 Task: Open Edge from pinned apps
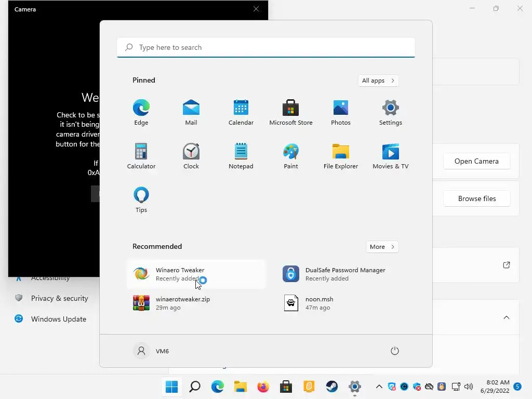click(x=141, y=112)
